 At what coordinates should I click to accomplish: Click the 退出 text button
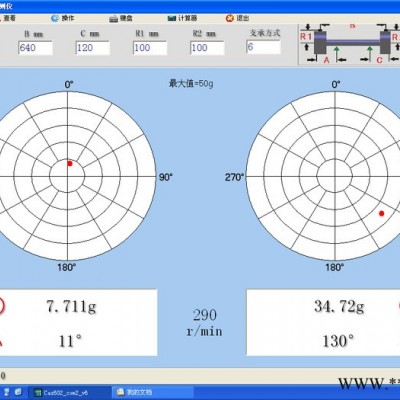coord(243,18)
